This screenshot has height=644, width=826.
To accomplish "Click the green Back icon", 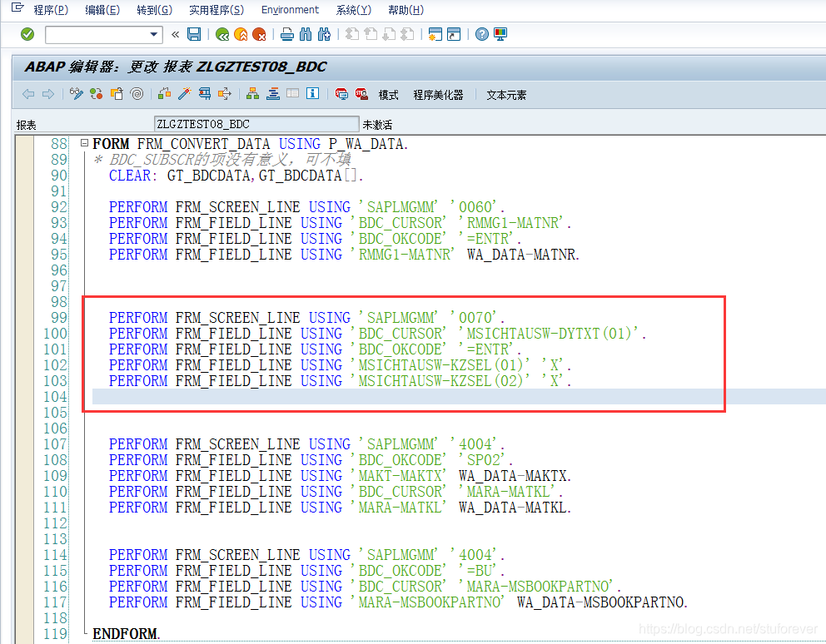I will coord(222,35).
